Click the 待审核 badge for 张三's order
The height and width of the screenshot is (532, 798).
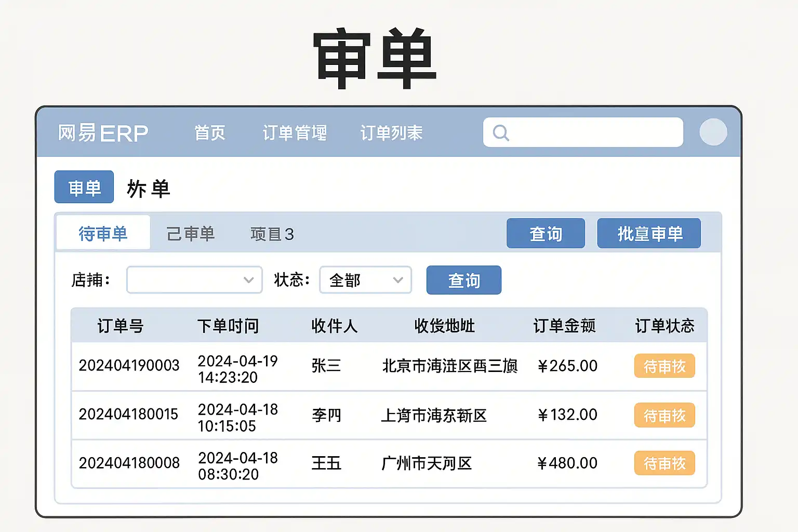point(664,366)
